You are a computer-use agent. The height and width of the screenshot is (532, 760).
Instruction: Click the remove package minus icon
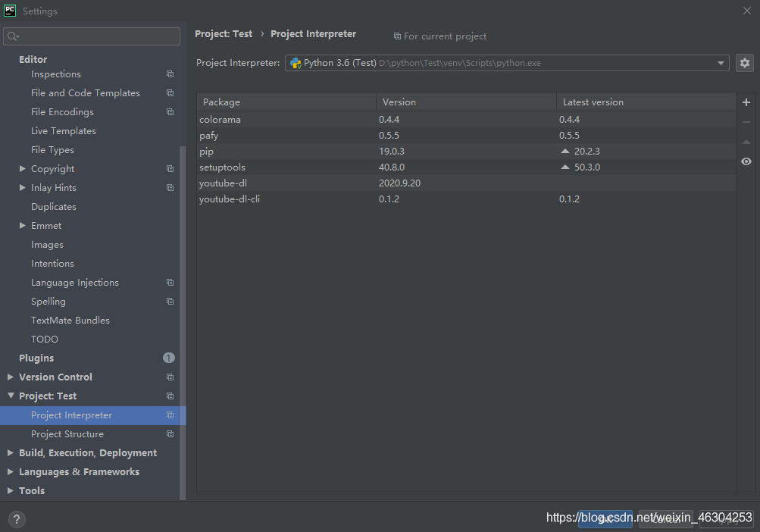(x=746, y=122)
